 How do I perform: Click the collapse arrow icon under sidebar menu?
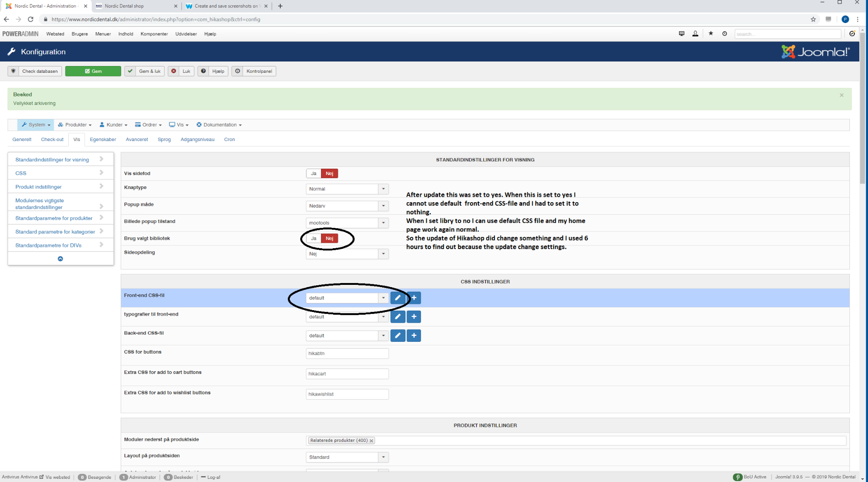click(x=60, y=259)
